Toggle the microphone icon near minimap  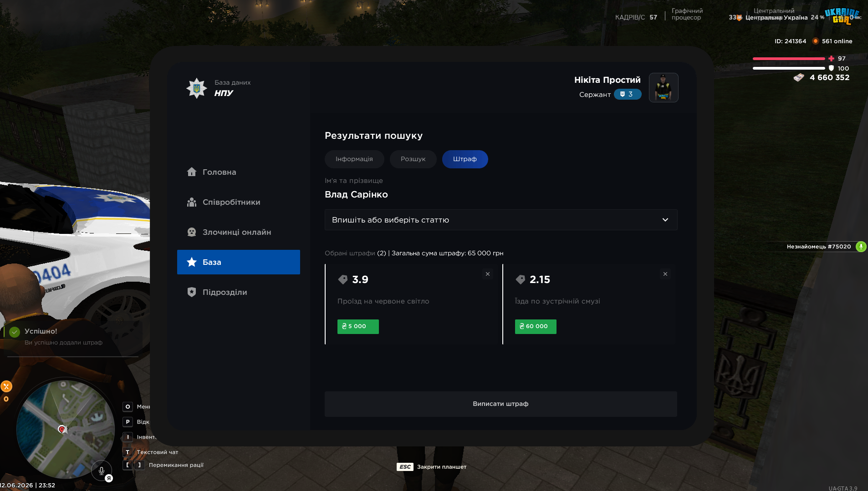pos(102,471)
